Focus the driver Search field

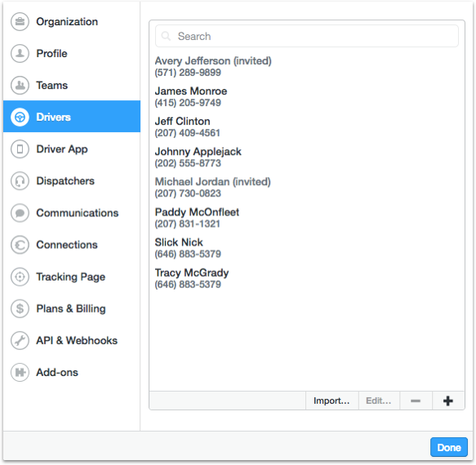(x=307, y=36)
